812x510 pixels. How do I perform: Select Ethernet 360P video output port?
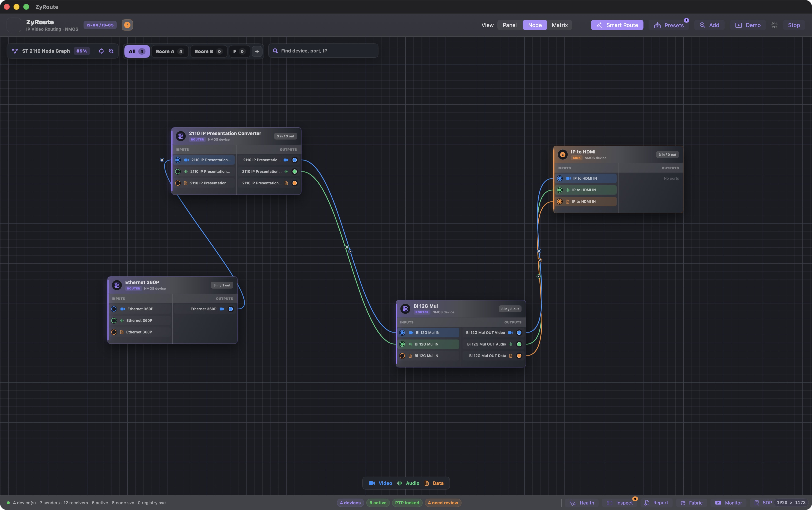click(231, 309)
